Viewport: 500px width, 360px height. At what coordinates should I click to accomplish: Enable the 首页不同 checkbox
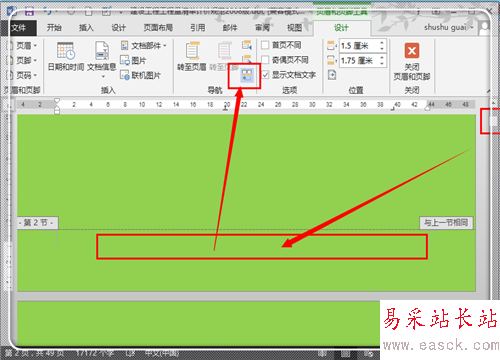point(265,45)
